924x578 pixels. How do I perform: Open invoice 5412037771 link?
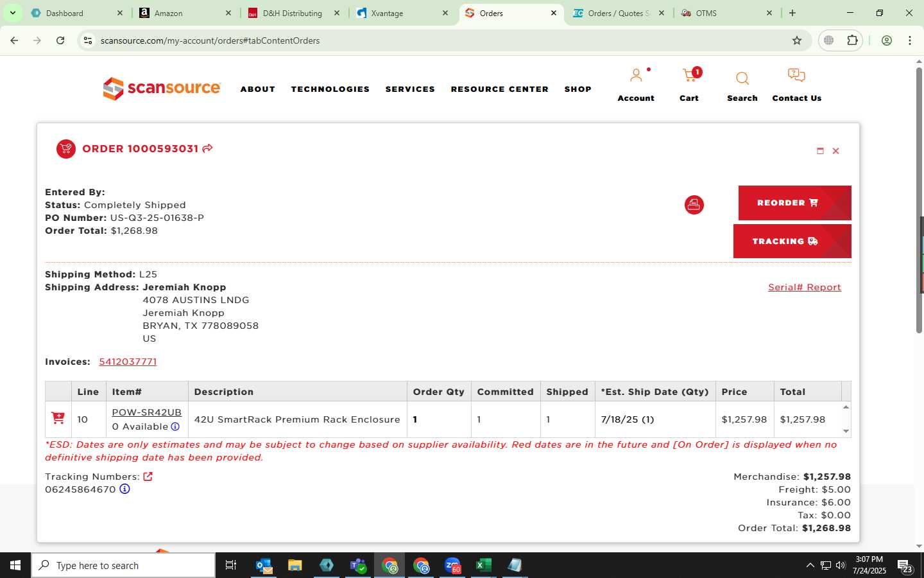click(128, 362)
